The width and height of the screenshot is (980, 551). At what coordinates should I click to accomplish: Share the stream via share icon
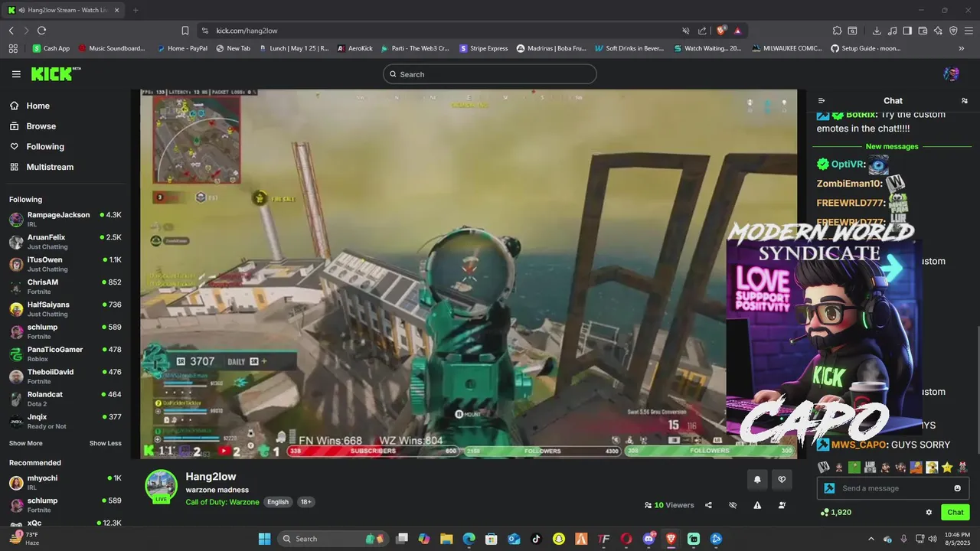point(708,505)
